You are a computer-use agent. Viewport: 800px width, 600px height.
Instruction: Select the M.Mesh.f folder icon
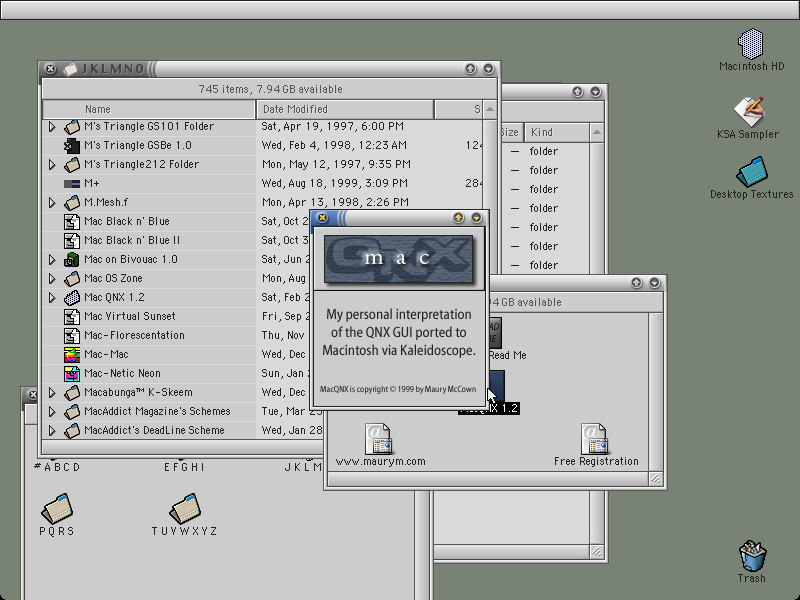click(x=72, y=203)
